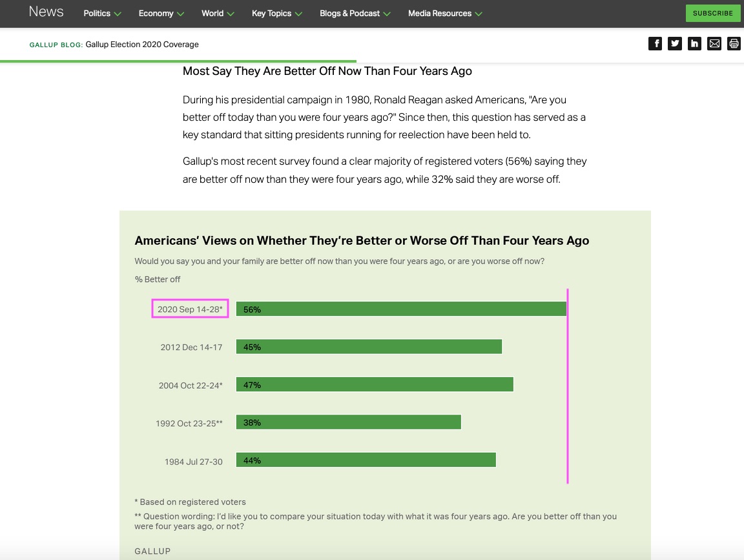Expand the World dropdown chevron
This screenshot has height=560, width=744.
pyautogui.click(x=231, y=14)
